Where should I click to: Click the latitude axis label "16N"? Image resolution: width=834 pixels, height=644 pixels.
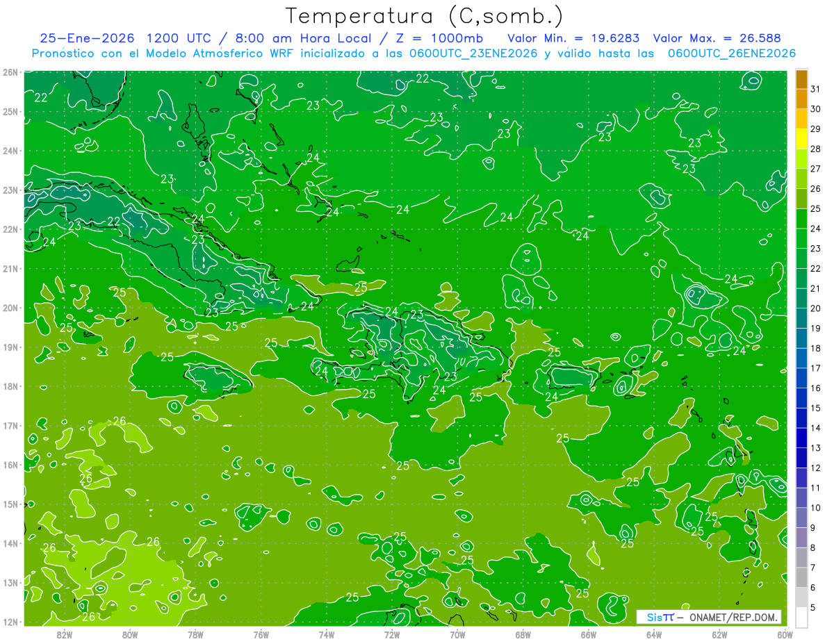(x=10, y=465)
